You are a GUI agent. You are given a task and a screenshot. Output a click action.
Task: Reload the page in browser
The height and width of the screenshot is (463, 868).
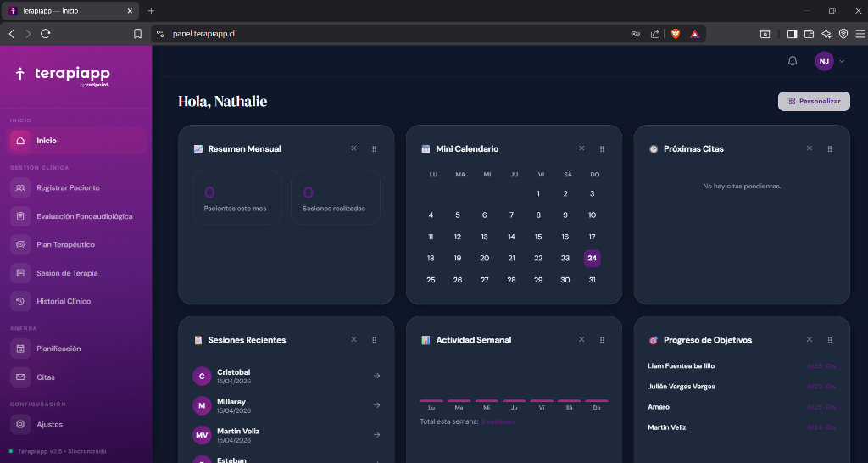coord(46,34)
